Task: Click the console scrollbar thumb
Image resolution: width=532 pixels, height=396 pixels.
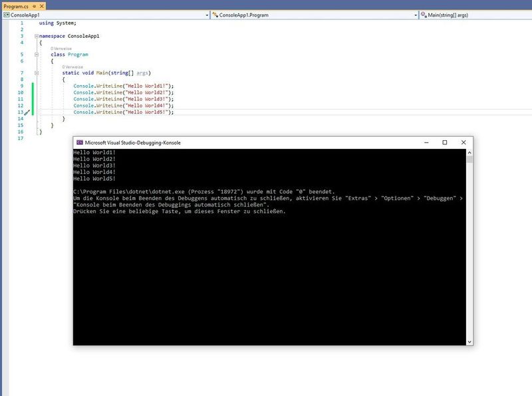Action: point(469,159)
